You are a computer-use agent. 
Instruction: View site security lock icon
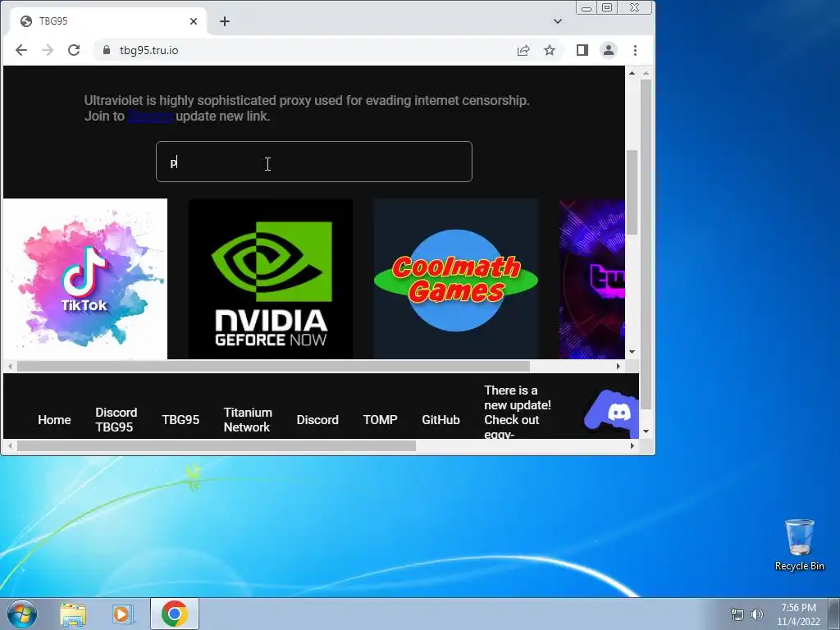click(x=106, y=50)
